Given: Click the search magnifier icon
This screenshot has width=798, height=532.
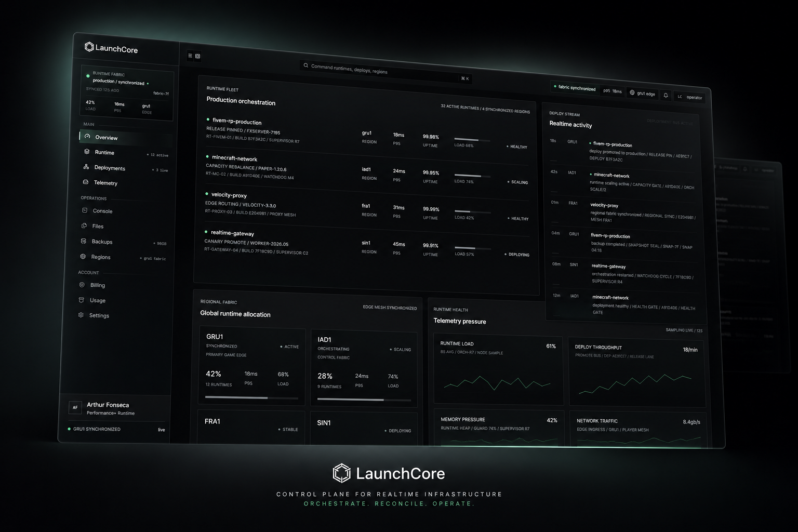Looking at the screenshot, I should click(x=306, y=65).
